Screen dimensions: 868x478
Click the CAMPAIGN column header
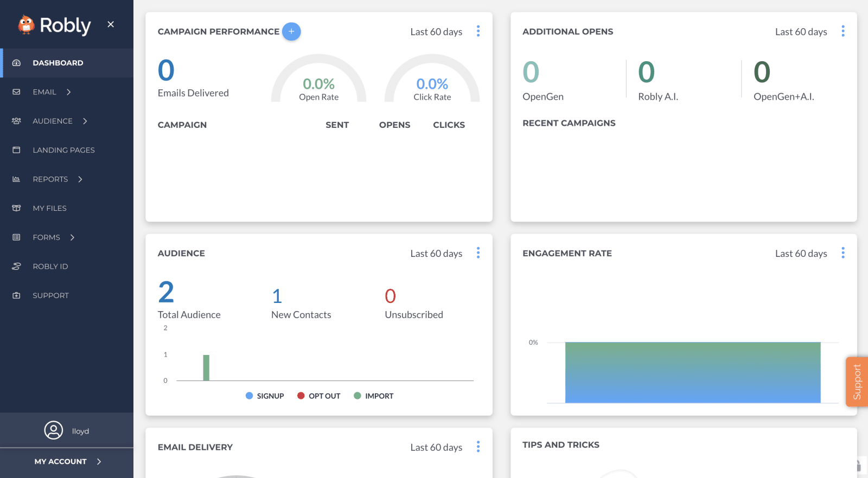182,125
